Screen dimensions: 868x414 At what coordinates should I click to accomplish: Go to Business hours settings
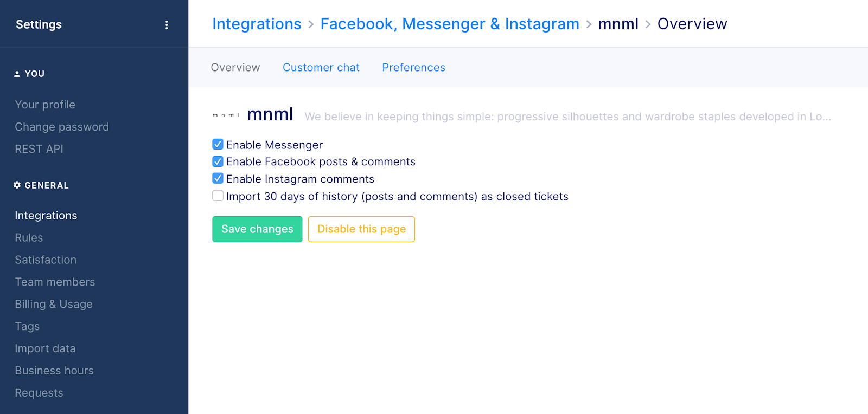(x=54, y=371)
